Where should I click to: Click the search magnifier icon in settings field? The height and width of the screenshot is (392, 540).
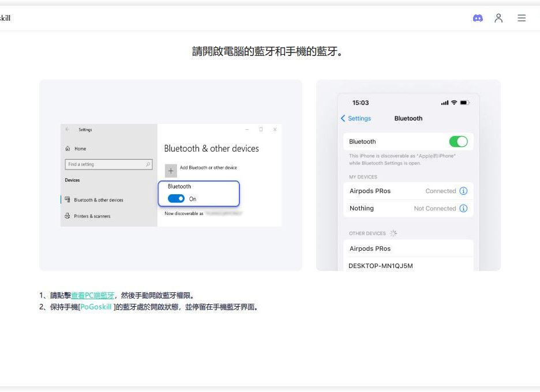[148, 164]
